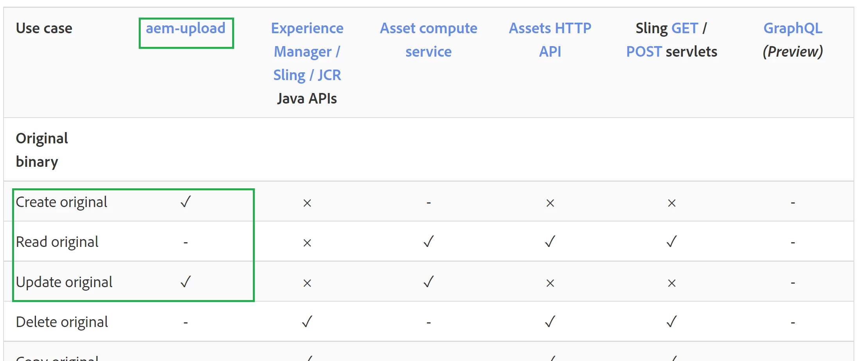
Task: Select the 'Use case' column header
Action: click(44, 29)
